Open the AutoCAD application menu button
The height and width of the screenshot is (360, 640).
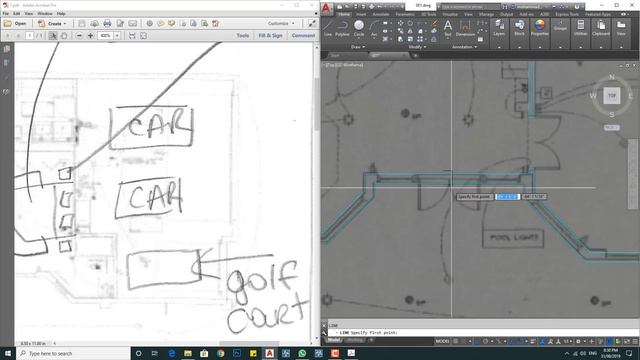pos(326,8)
